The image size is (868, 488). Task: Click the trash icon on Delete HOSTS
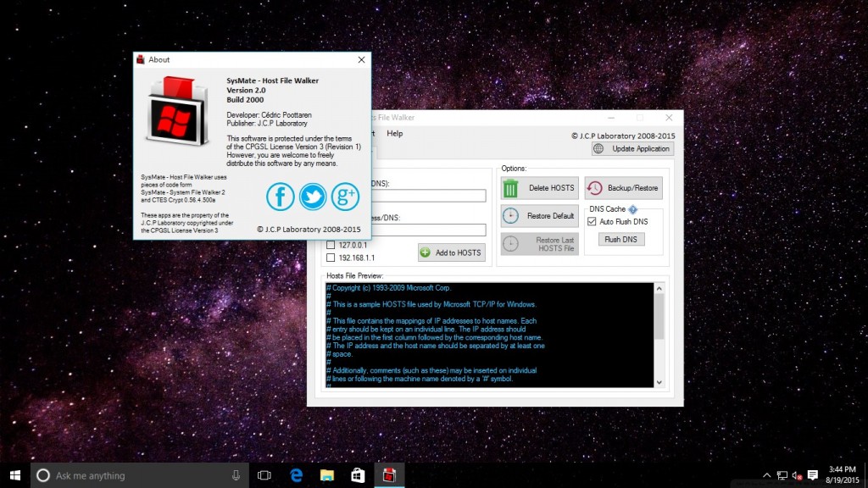pos(511,187)
